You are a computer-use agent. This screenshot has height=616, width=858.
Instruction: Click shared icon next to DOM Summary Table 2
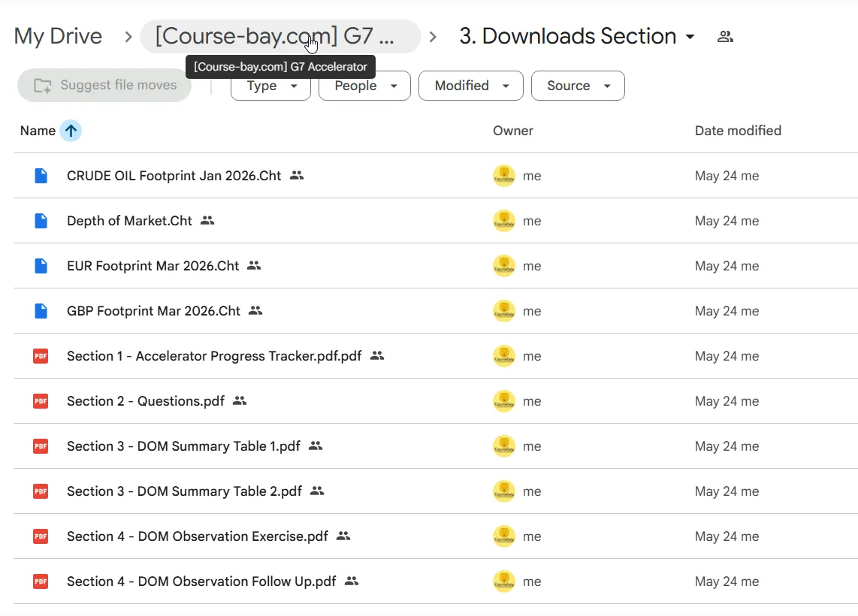317,491
